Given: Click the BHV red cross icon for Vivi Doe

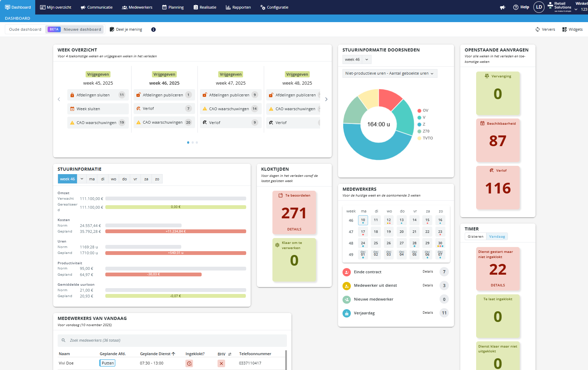Looking at the screenshot, I should pyautogui.click(x=221, y=363).
